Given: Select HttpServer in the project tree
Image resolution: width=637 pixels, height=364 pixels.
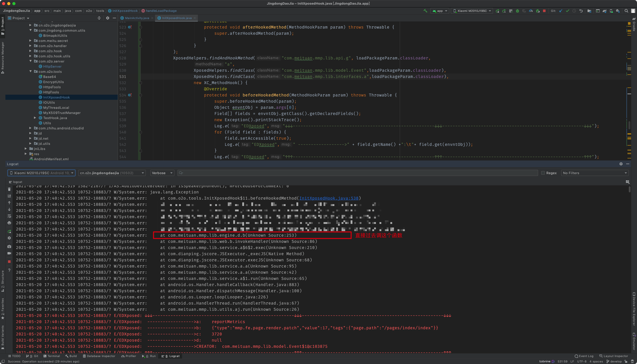Looking at the screenshot, I should pos(52,66).
